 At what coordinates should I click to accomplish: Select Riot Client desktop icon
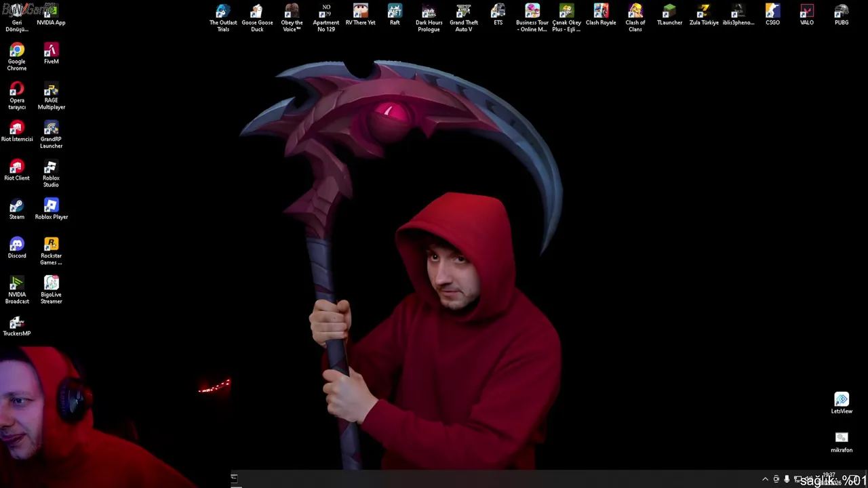coord(17,170)
